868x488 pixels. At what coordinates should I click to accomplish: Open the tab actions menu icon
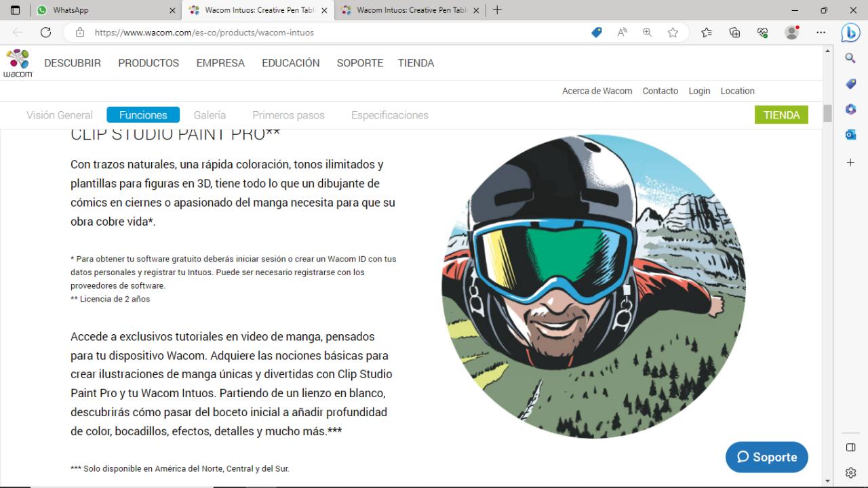(x=15, y=10)
